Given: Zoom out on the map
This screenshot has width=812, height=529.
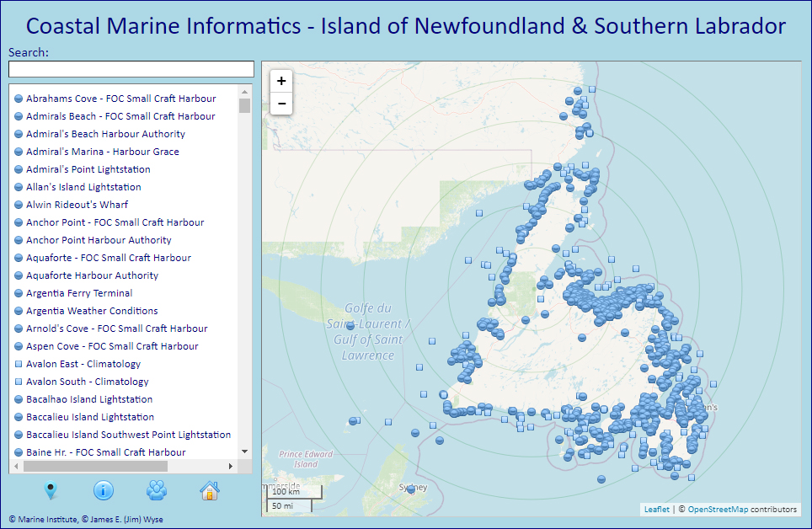Looking at the screenshot, I should pos(281,104).
